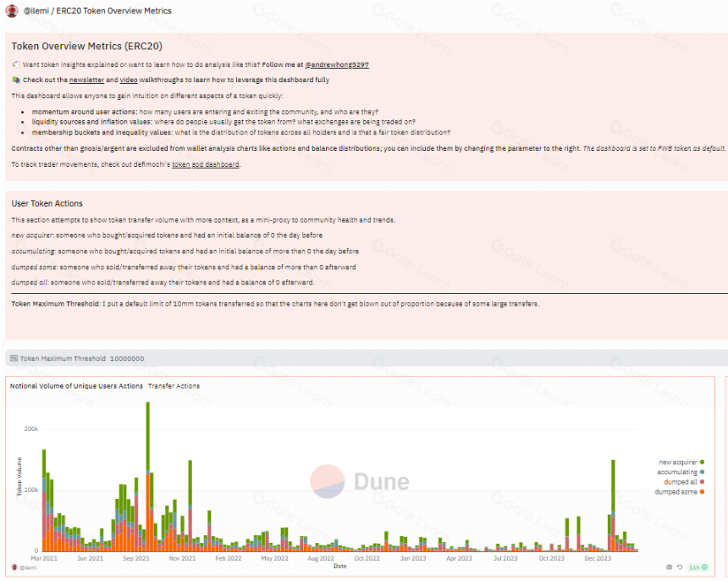Click the teal accumulating legend dot
The width and height of the screenshot is (728, 581).
tap(702, 472)
